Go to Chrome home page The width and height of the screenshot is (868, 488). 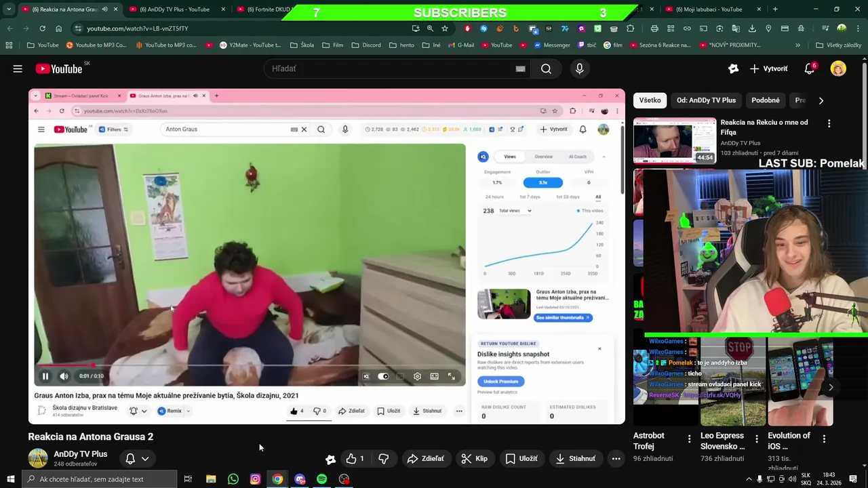click(59, 28)
